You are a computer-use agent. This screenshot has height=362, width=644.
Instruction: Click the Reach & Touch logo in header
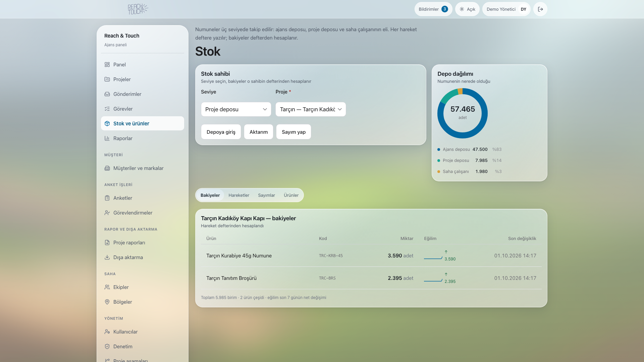pos(138,9)
